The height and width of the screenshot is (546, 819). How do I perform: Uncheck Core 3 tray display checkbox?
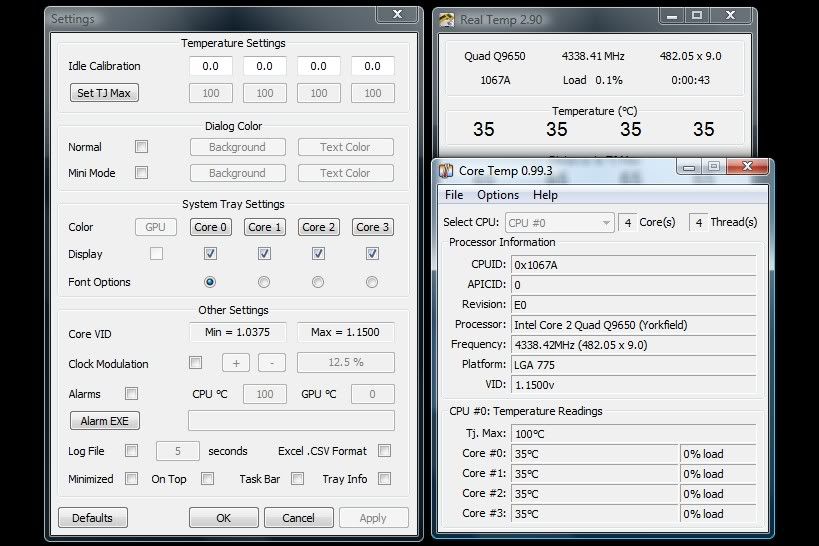(x=372, y=253)
